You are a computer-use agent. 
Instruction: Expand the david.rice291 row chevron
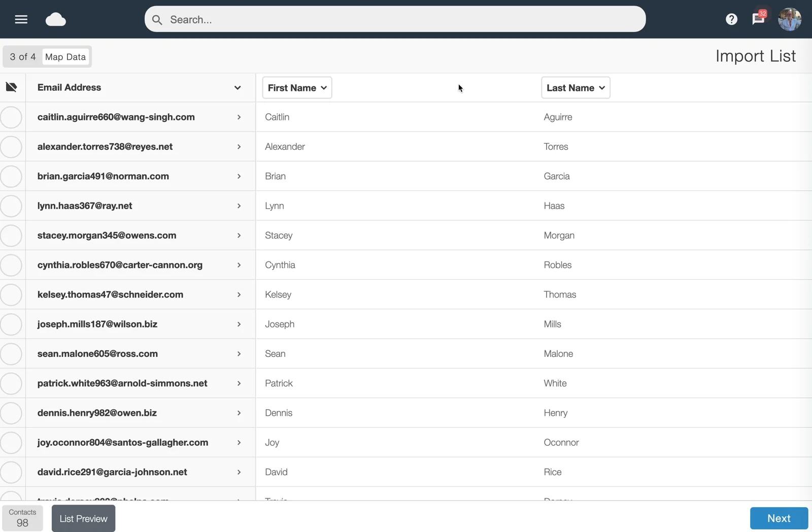point(239,473)
